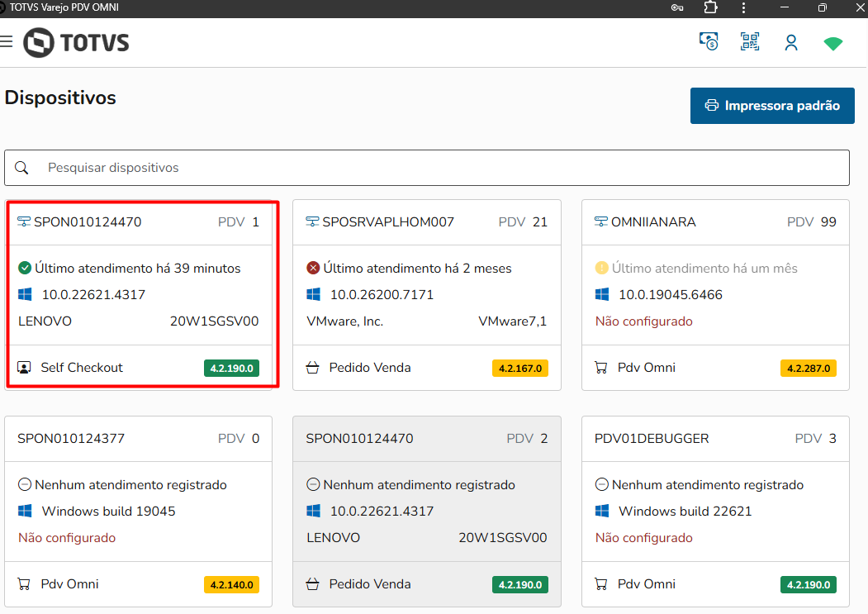Click 'Último atendimento há 2 meses' text
This screenshot has width=868, height=614.
(x=417, y=269)
